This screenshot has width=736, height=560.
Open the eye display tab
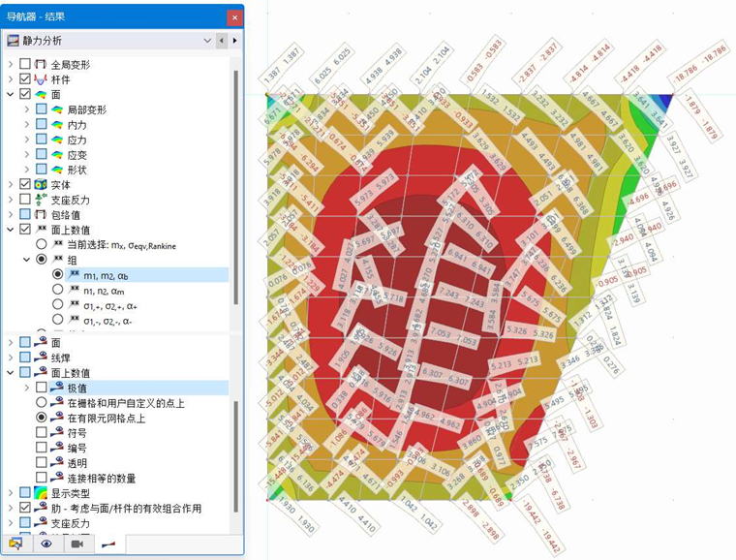coord(46,544)
